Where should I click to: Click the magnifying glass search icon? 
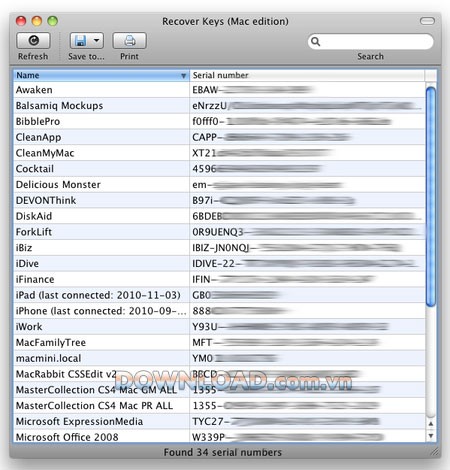pyautogui.click(x=315, y=41)
